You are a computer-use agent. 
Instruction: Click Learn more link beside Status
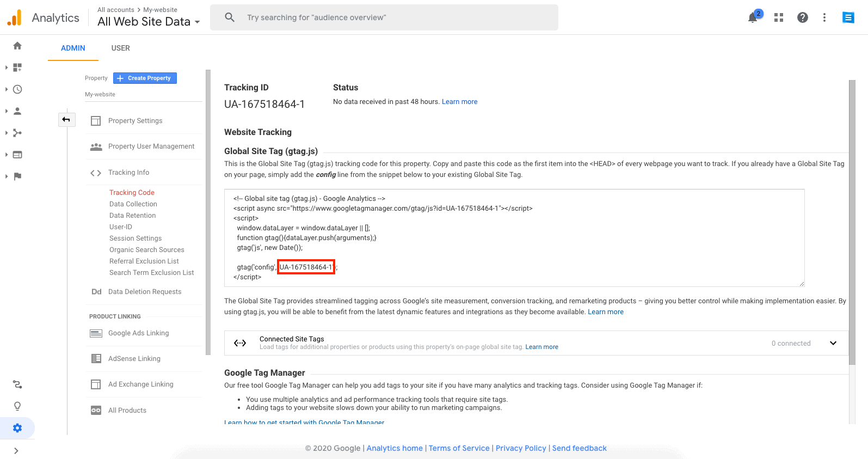[459, 102]
